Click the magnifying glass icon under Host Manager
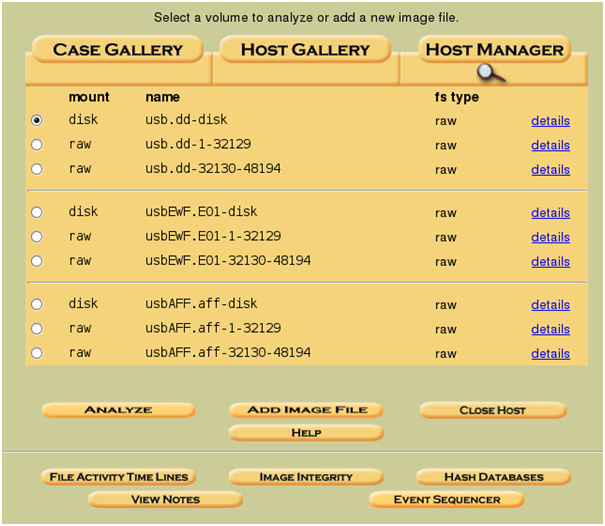This screenshot has height=526, width=605. (x=490, y=73)
